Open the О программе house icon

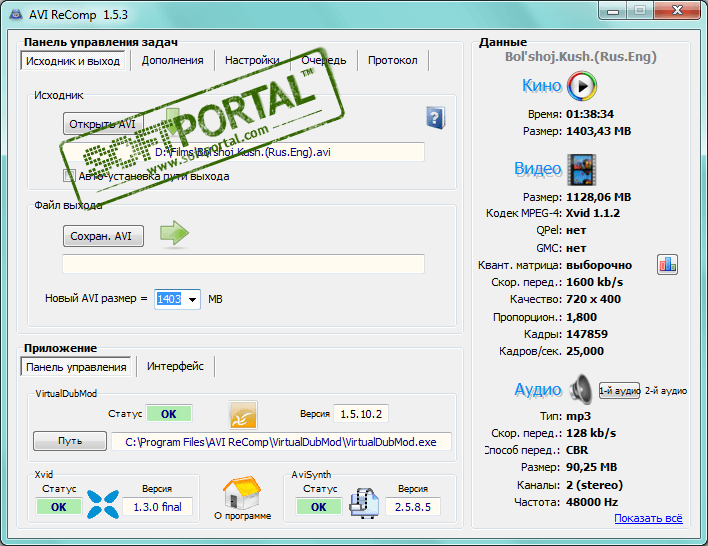(242, 492)
